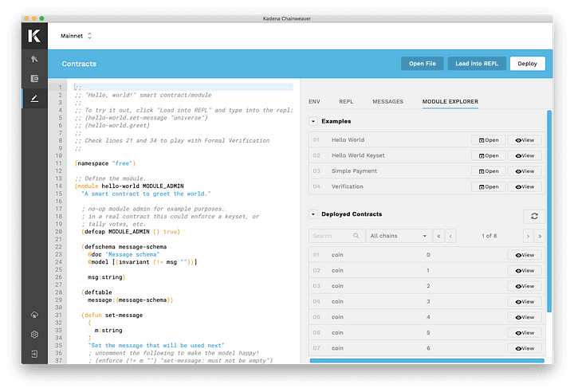Click the Deploy button
Image resolution: width=574 pixels, height=392 pixels.
527,63
